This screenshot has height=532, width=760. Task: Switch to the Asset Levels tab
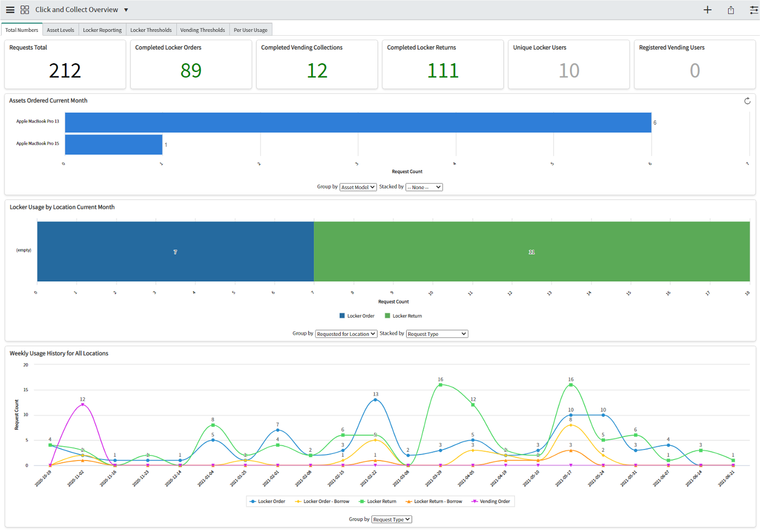point(60,30)
